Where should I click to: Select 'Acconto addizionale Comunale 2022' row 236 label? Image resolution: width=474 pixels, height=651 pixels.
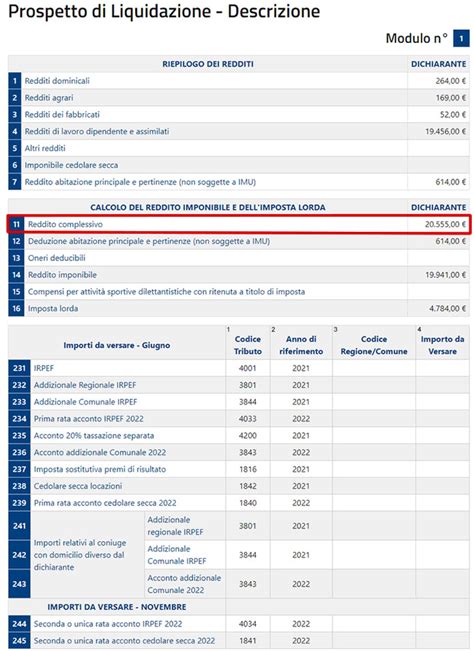coord(100,452)
